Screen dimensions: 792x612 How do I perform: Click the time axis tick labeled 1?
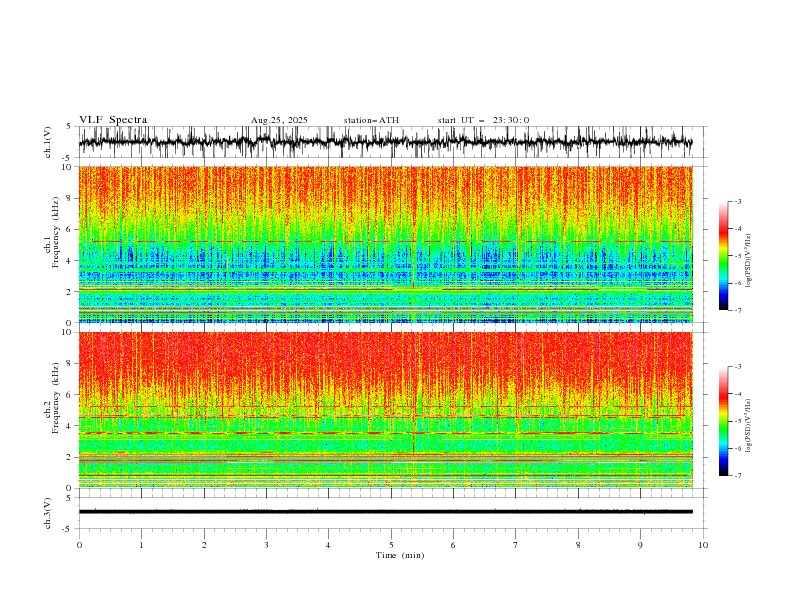[141, 545]
